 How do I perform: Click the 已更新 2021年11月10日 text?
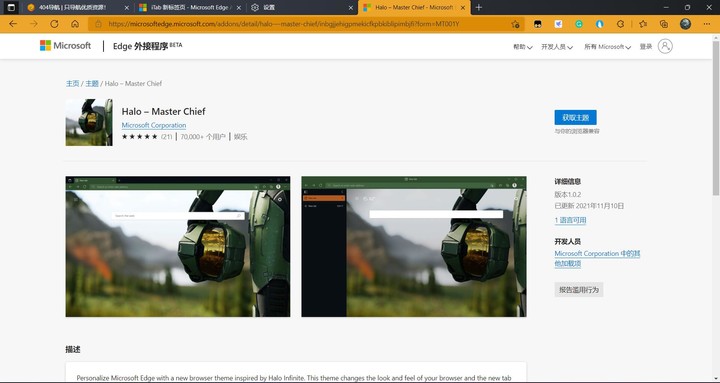click(x=589, y=206)
